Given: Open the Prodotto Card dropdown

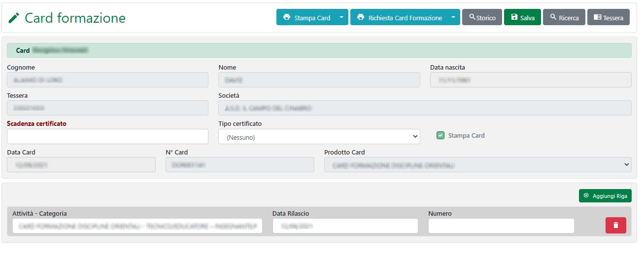Looking at the screenshot, I should coord(477,165).
